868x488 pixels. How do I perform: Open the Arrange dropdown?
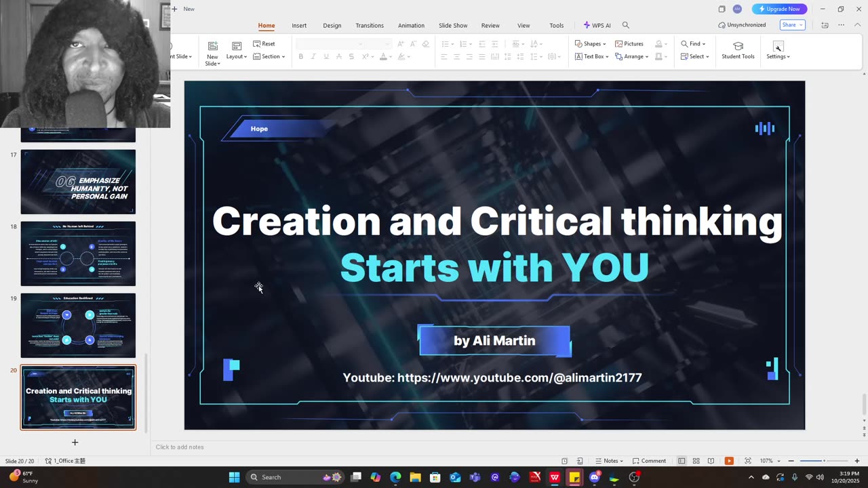point(631,56)
